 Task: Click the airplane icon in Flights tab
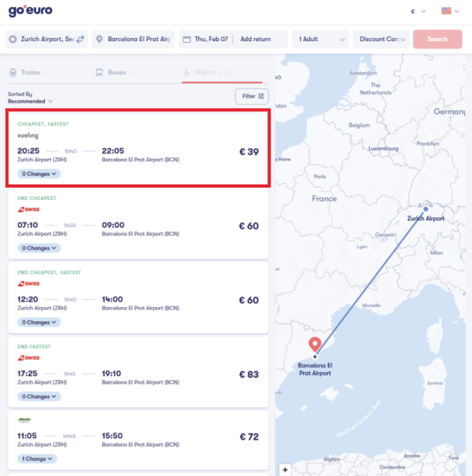tap(186, 72)
